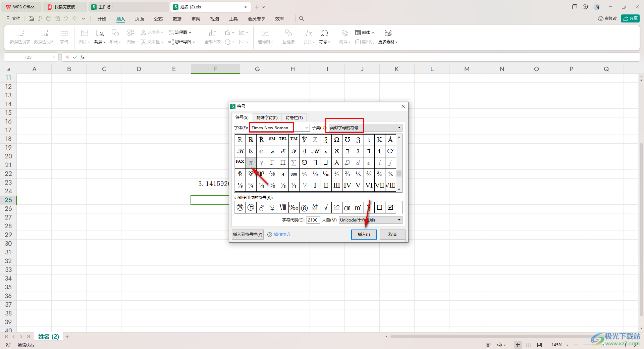Image resolution: width=644 pixels, height=349 pixels.
Task: Click the add new sheet plus icon
Action: pyautogui.click(x=67, y=337)
